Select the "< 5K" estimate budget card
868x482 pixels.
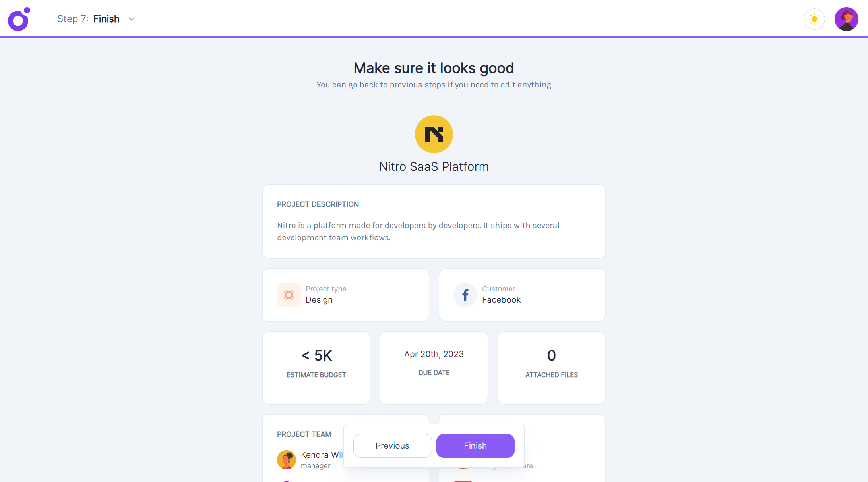316,367
